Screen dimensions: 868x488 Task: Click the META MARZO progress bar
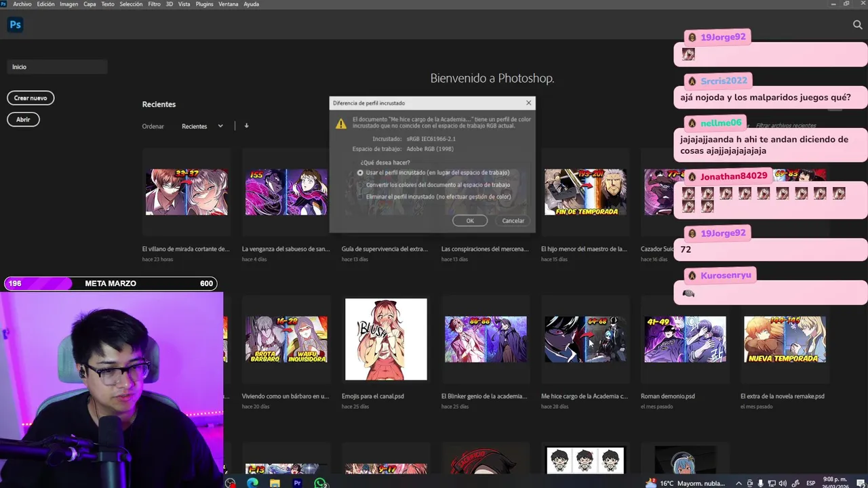111,283
